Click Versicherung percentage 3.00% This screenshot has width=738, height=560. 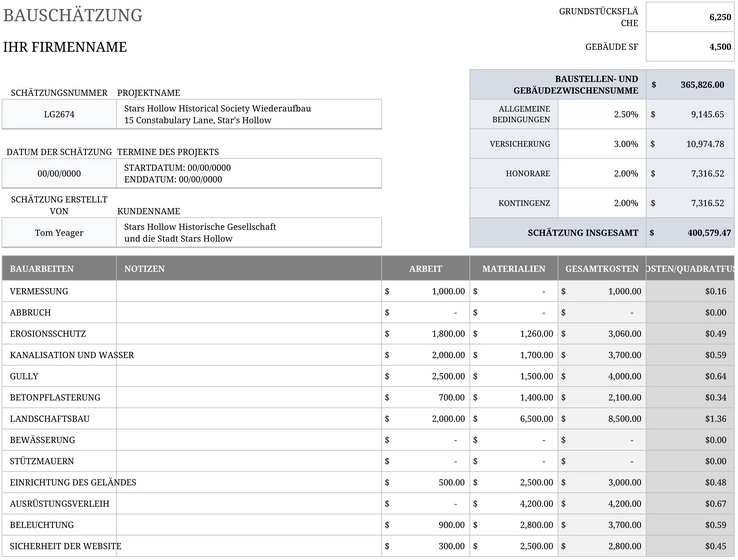602,144
